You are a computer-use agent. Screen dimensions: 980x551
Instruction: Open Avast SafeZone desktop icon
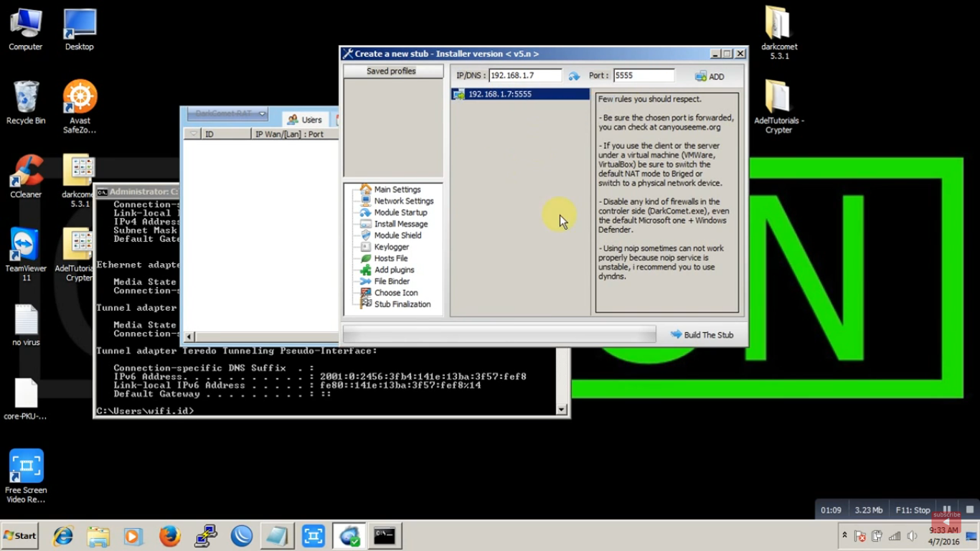(x=80, y=106)
